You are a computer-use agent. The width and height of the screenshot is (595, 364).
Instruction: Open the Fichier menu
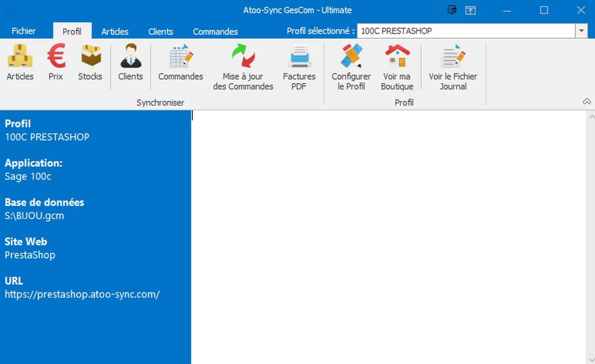pos(24,31)
